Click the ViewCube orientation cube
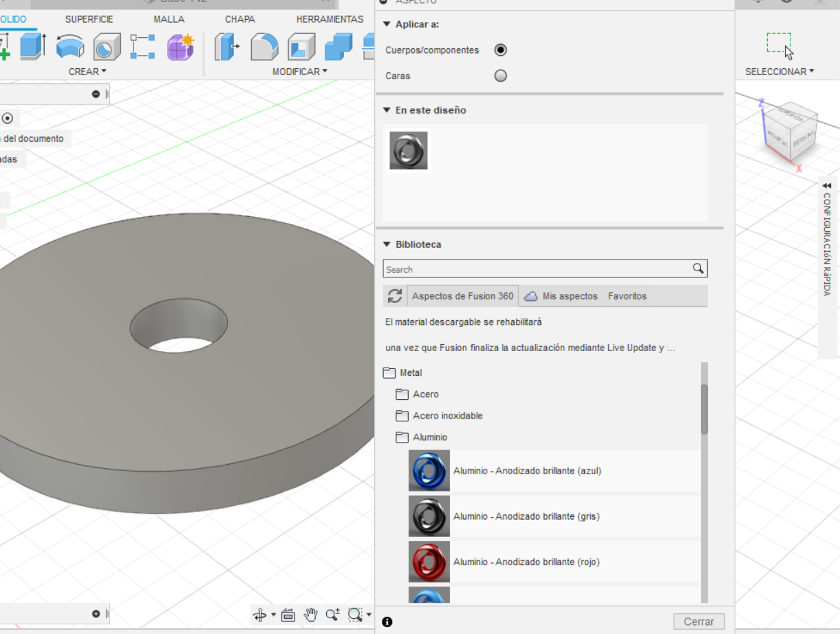Screen dimensions: 840x634 click(x=790, y=131)
